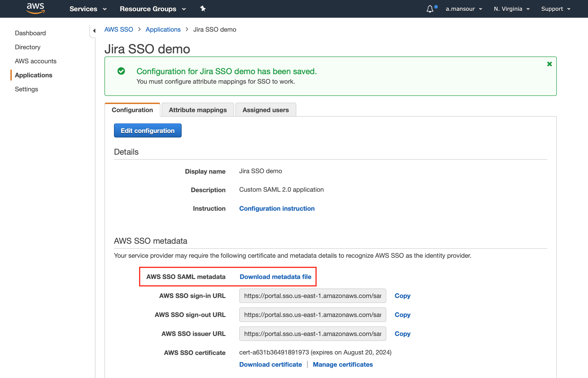Image resolution: width=588 pixels, height=378 pixels.
Task: Click the Applications breadcrumb link
Action: click(x=163, y=29)
